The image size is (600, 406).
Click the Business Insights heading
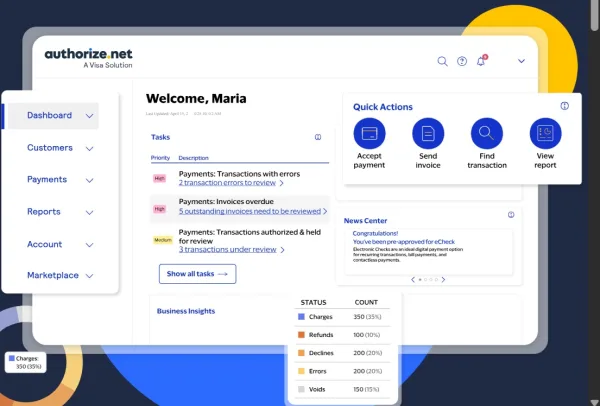186,311
